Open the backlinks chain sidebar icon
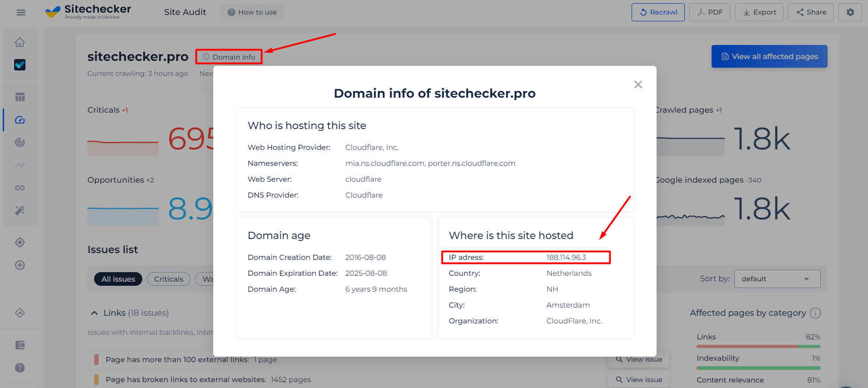 point(20,188)
